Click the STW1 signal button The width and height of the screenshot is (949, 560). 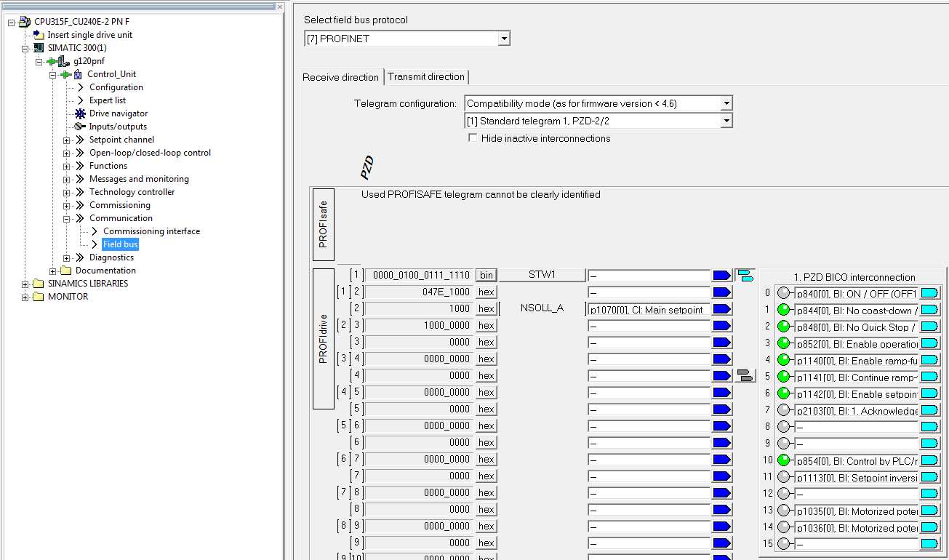[x=542, y=275]
